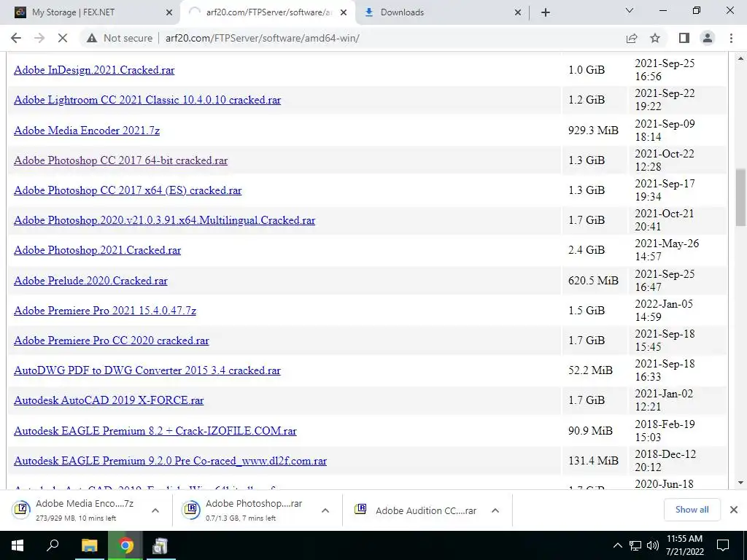Expand Adobe Photoshop download options
The height and width of the screenshot is (560, 747).
click(x=325, y=510)
